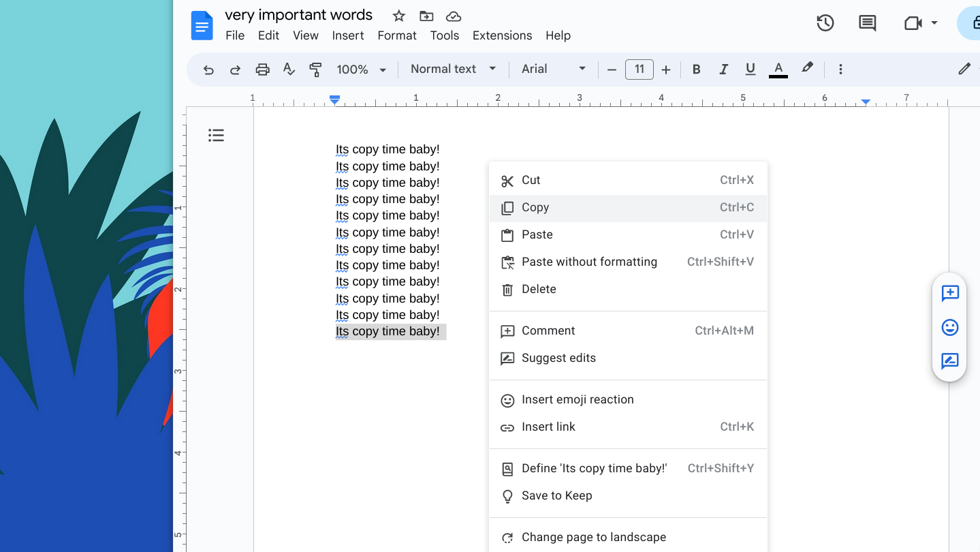Select Change page to landscape
The image size is (980, 552).
point(628,538)
